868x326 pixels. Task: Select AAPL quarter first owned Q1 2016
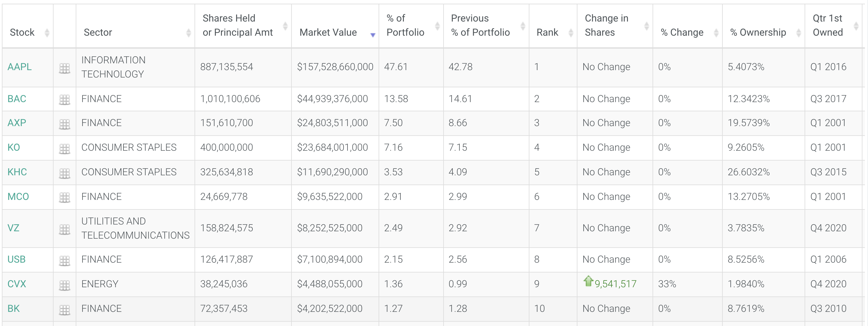pyautogui.click(x=828, y=67)
